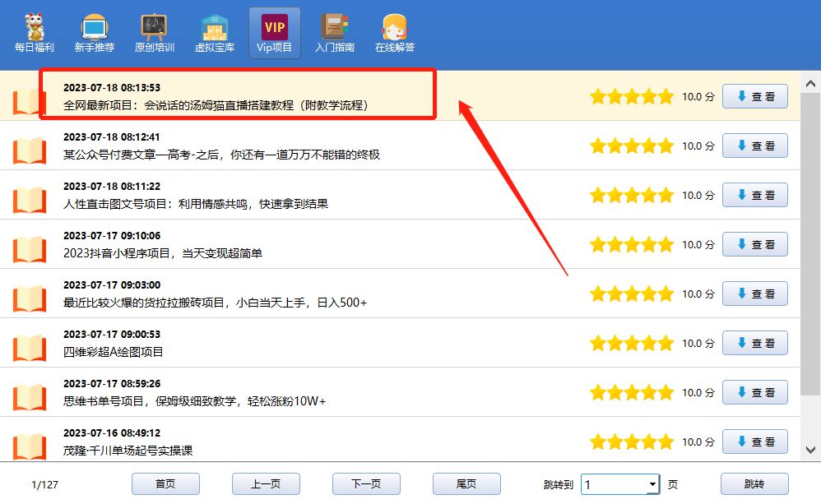Click star rating of 人性直击图文号项目 row
Viewport: 821px width, 504px height.
(632, 195)
